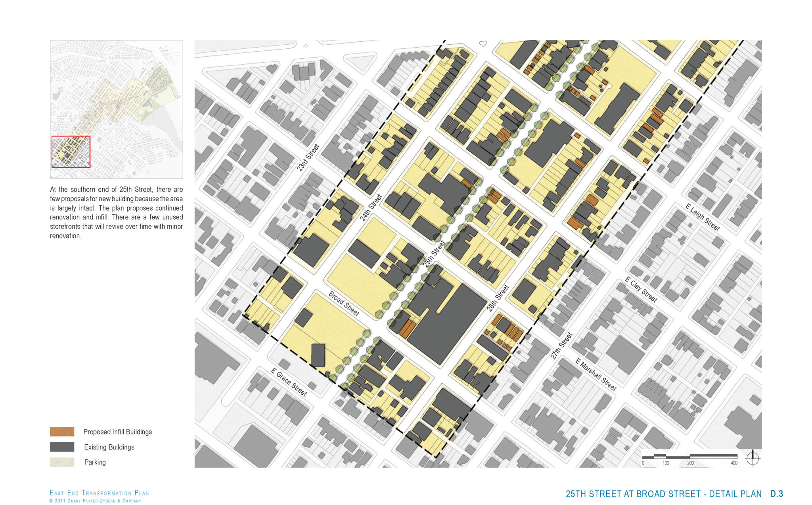This screenshot has width=812, height=505.
Task: Click the map scale bar
Action: [689, 456]
